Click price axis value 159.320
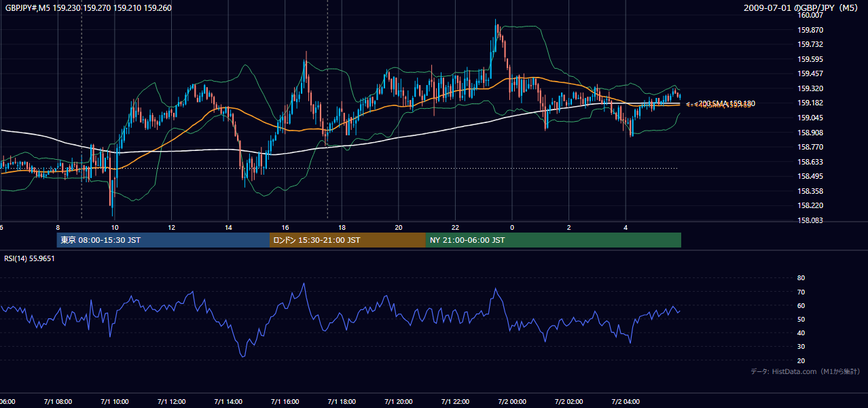Viewport: 868px width, 408px height. pos(810,88)
